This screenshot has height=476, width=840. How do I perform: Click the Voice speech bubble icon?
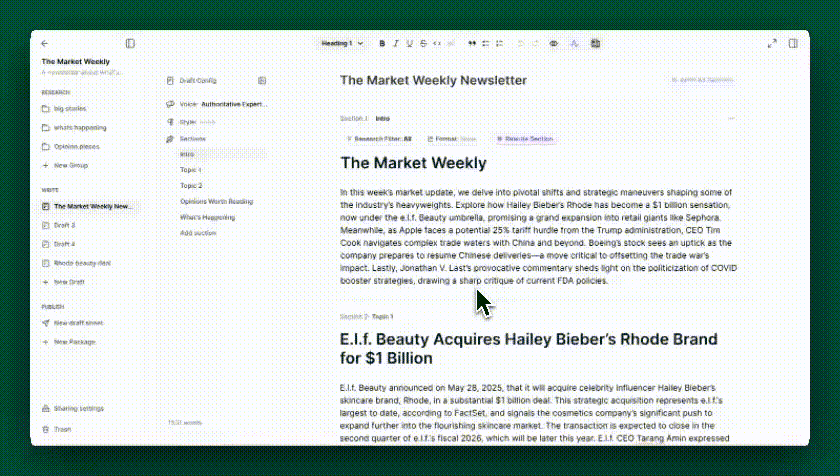[170, 104]
